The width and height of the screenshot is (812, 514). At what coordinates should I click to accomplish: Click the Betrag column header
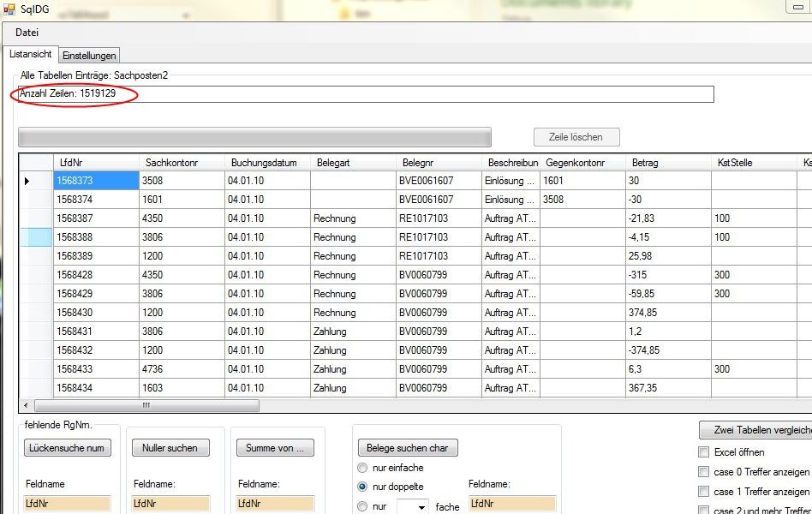[668, 163]
